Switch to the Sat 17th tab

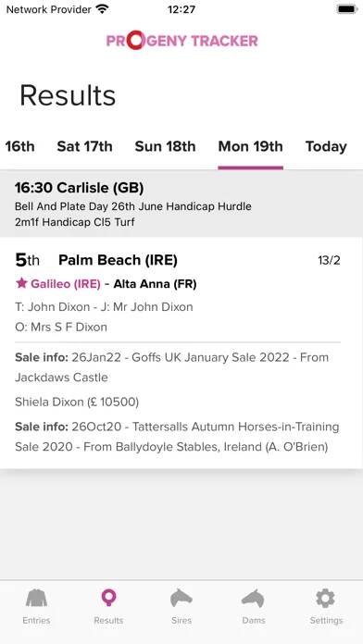(84, 146)
